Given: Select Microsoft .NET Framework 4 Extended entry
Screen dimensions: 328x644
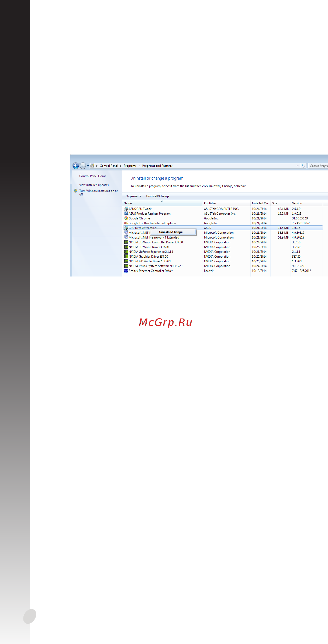Looking at the screenshot, I should (x=223, y=237).
